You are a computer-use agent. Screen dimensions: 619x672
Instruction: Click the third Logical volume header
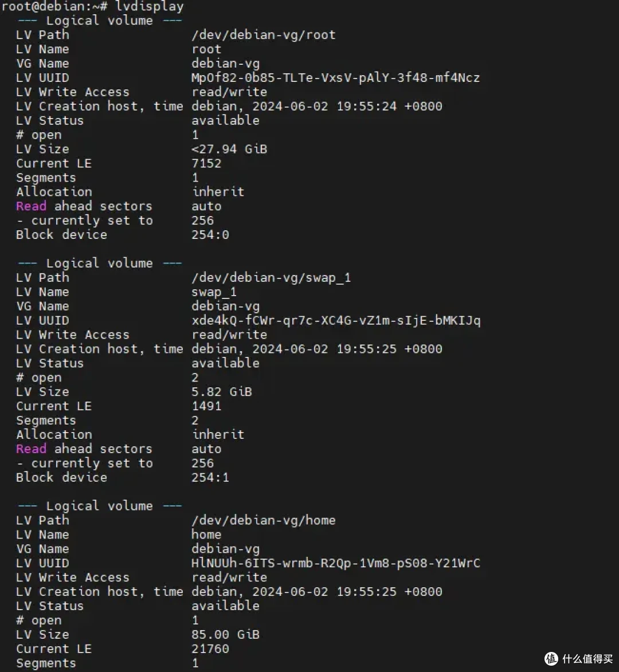100,506
